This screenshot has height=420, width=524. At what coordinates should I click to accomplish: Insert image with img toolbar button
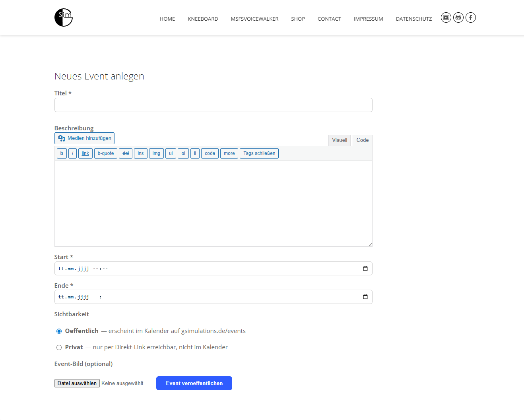click(156, 153)
